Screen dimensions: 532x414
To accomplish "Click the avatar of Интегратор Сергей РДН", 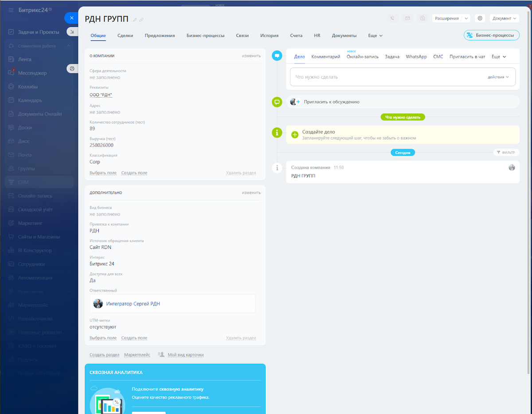I will coord(98,304).
